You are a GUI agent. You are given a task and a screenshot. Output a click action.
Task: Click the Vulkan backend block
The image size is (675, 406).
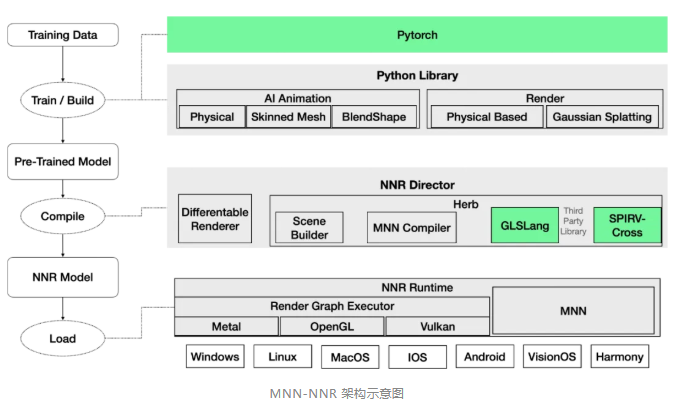point(437,327)
